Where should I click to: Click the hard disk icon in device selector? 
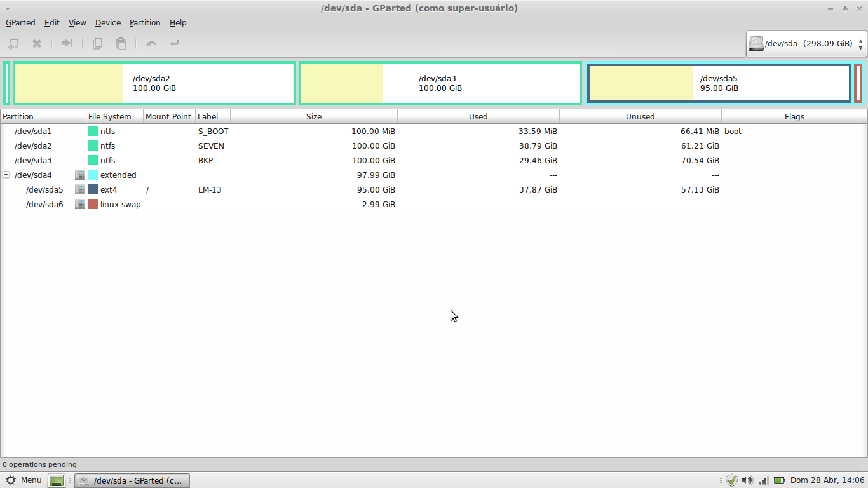tap(756, 44)
